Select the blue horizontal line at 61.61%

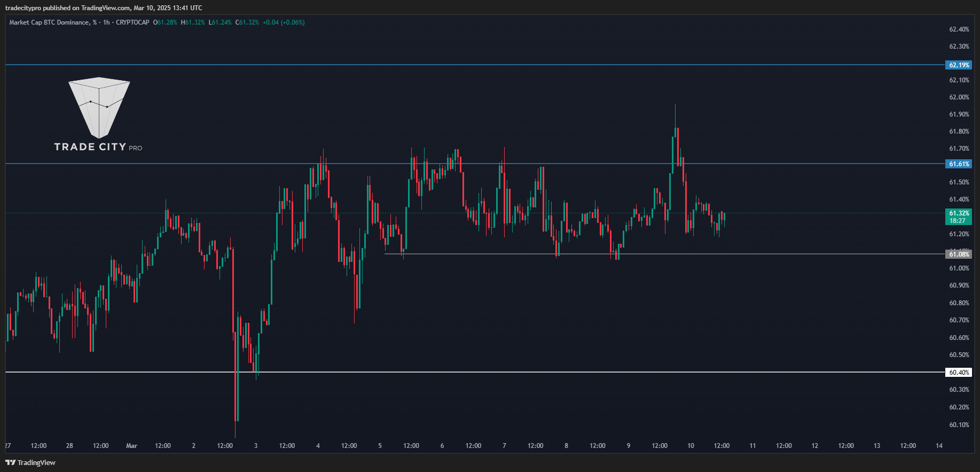pyautogui.click(x=475, y=164)
